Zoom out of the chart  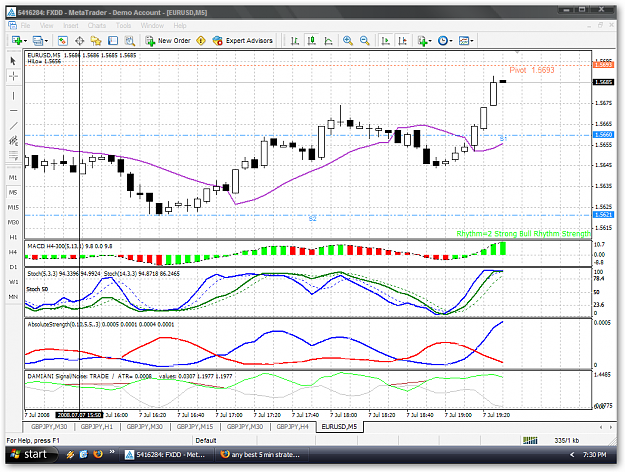(364, 41)
